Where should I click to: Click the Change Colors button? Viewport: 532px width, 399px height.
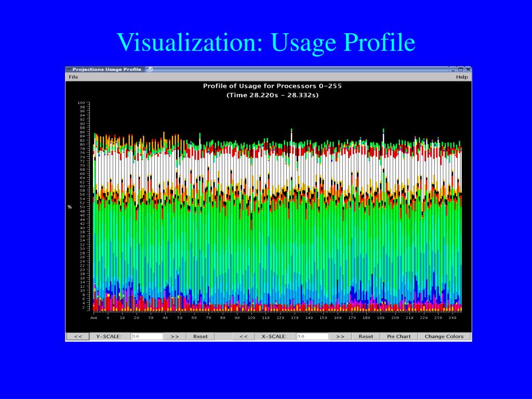click(x=444, y=337)
